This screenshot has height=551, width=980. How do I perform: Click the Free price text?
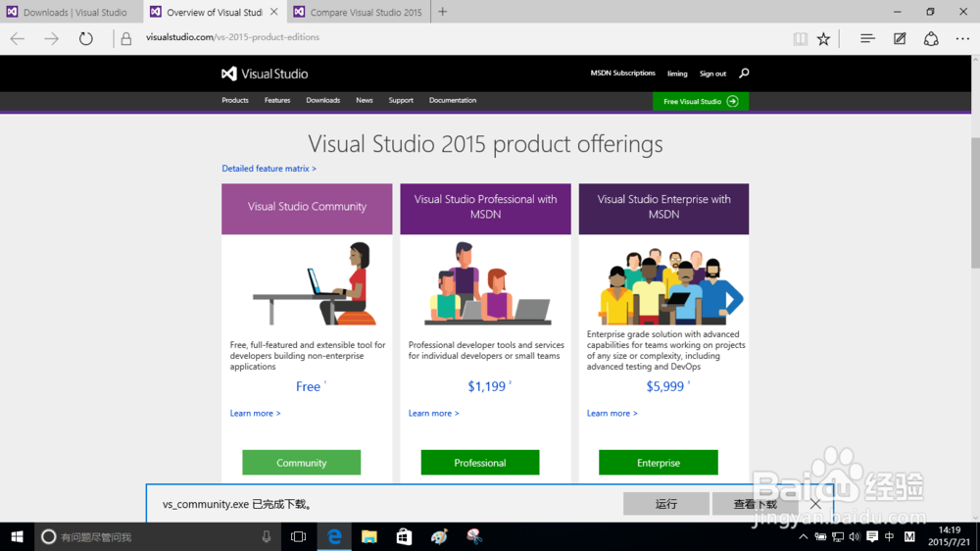tap(308, 386)
